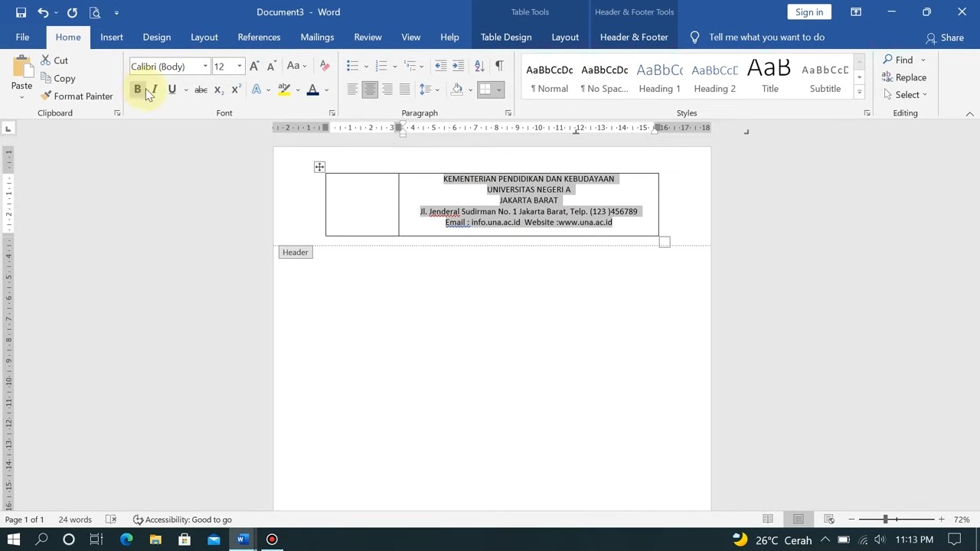This screenshot has height=551, width=980.
Task: Open the Change Case dropdown
Action: 296,66
